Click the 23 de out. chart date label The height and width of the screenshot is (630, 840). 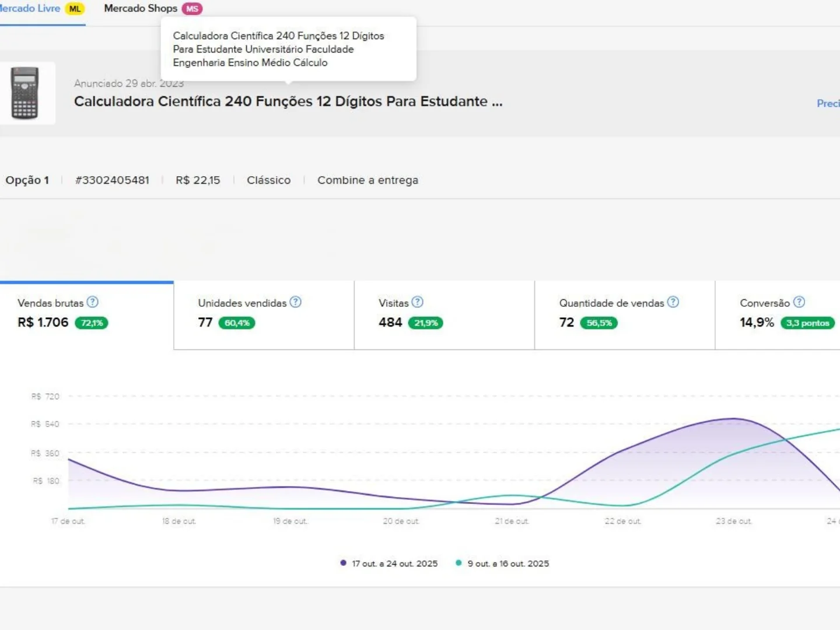click(x=734, y=521)
